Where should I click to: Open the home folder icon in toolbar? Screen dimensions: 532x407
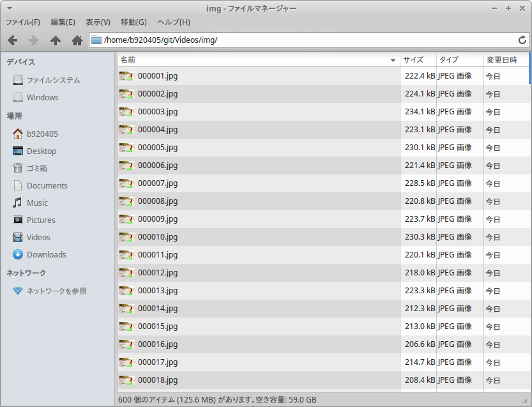(77, 40)
